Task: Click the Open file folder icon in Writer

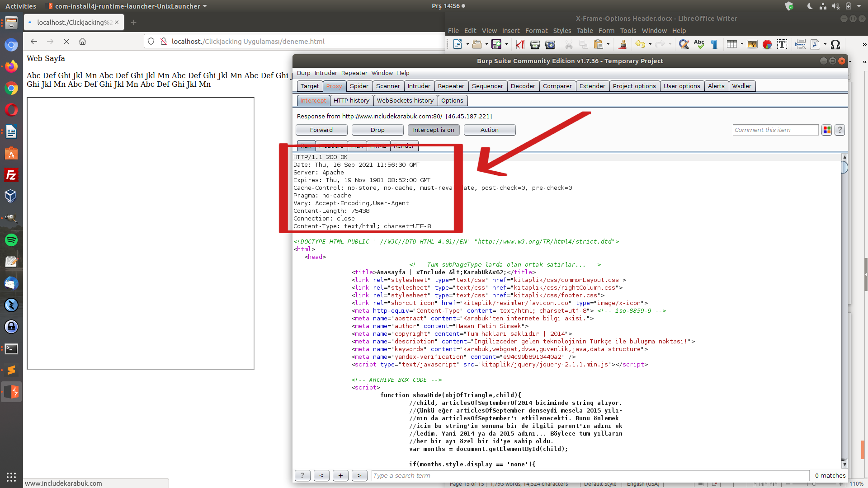Action: pos(476,44)
